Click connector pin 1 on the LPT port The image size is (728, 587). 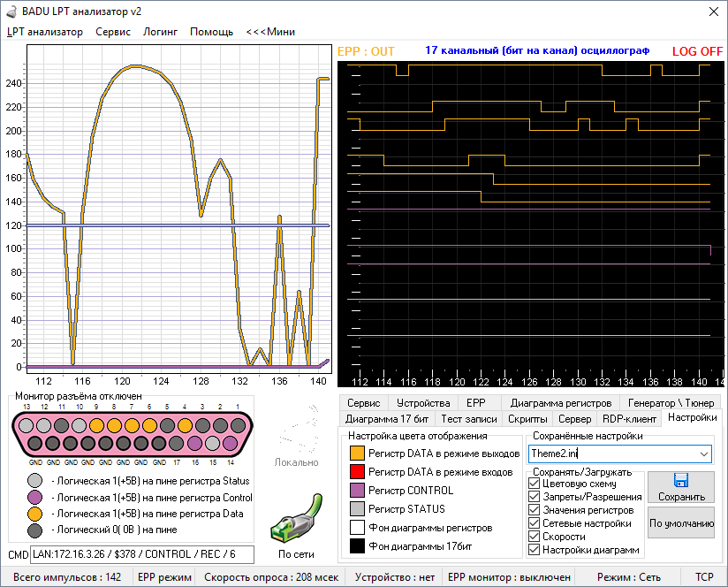239,425
